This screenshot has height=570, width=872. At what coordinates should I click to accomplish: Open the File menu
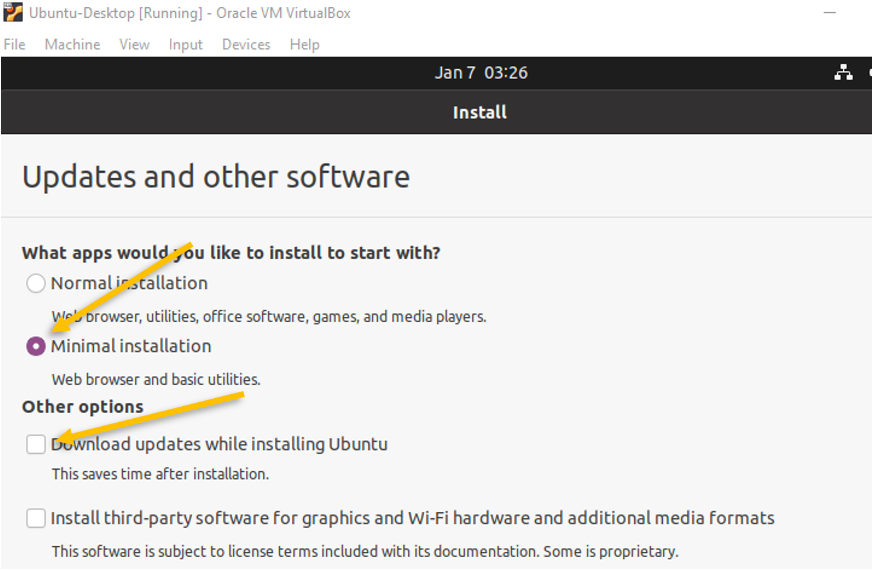click(x=14, y=44)
